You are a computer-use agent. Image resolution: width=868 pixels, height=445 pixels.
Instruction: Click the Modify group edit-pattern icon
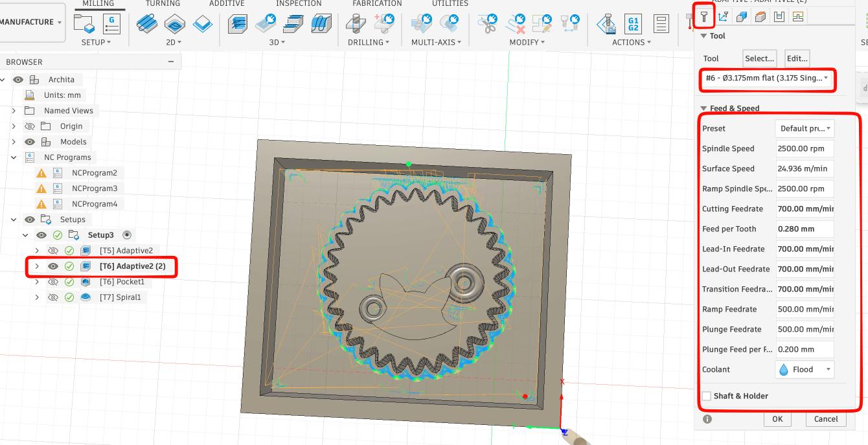pos(542,23)
